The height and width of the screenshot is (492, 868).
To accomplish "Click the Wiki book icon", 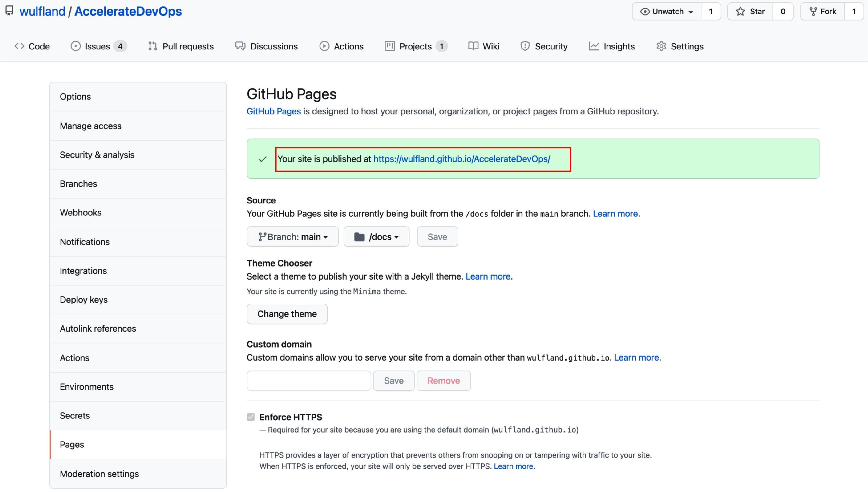I will tap(473, 46).
